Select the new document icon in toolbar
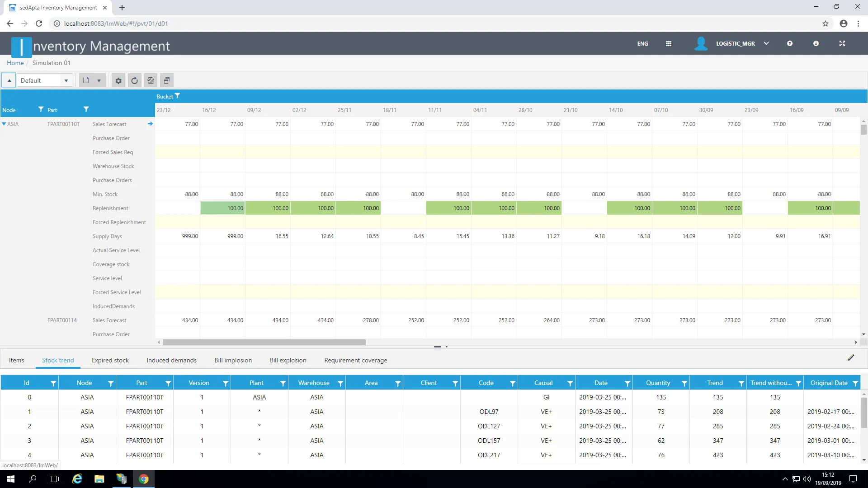Image resolution: width=868 pixels, height=488 pixels. 85,80
